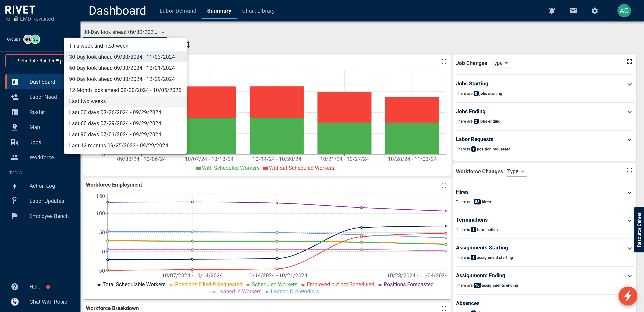Image resolution: width=644 pixels, height=312 pixels.
Task: Expand the Labor Requests section
Action: pyautogui.click(x=630, y=140)
